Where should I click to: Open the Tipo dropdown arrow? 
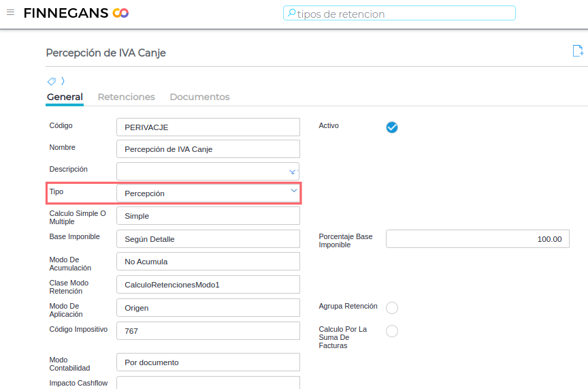294,191
